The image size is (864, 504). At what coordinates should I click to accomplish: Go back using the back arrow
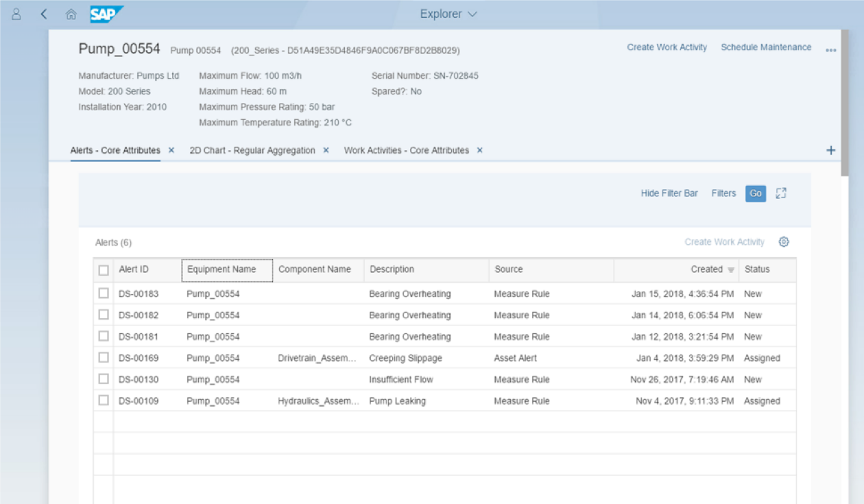click(44, 14)
